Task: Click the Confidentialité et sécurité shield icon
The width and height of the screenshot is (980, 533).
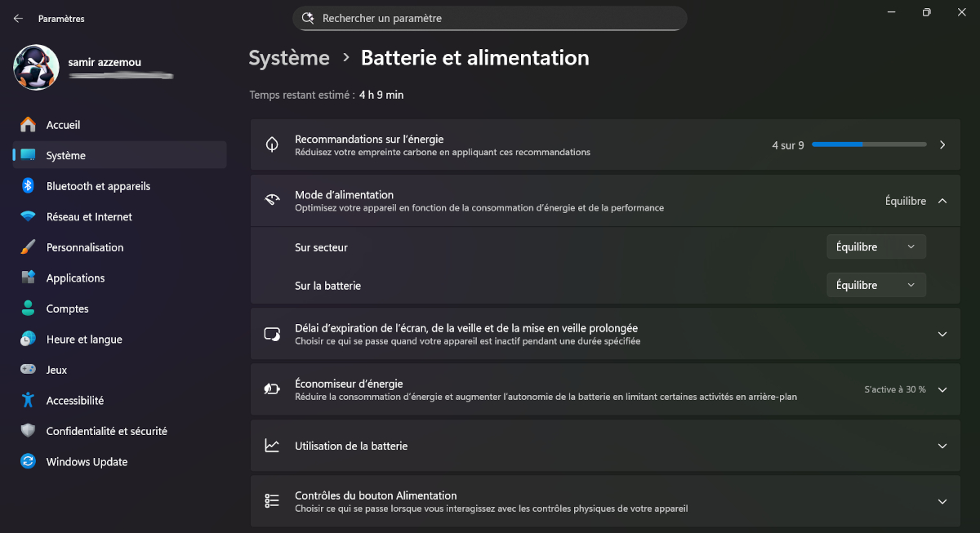Action: pos(28,431)
